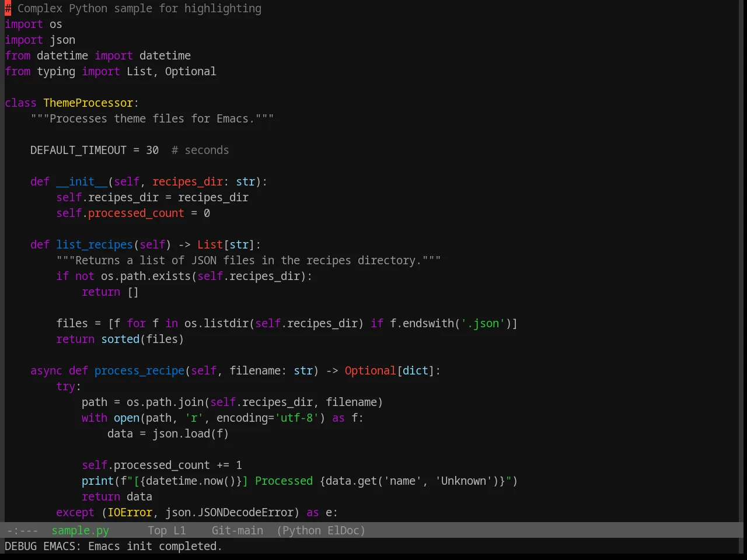Click 'list_recipes' function name
Viewport: 747px width, 560px height.
(x=95, y=244)
